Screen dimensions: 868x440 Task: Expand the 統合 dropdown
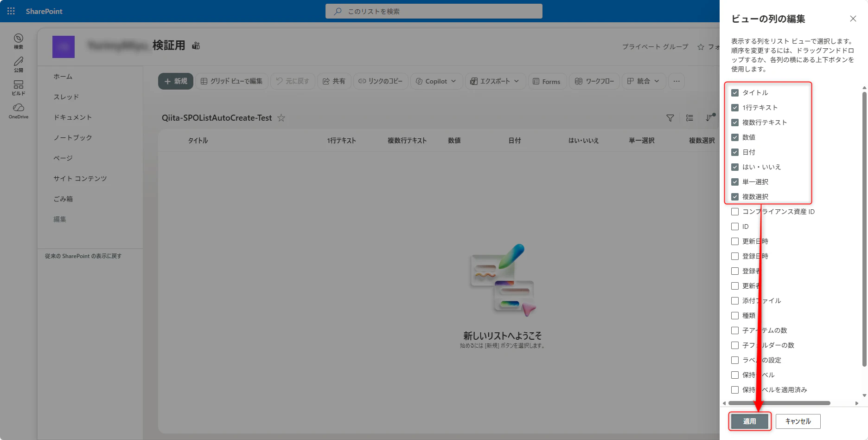643,81
